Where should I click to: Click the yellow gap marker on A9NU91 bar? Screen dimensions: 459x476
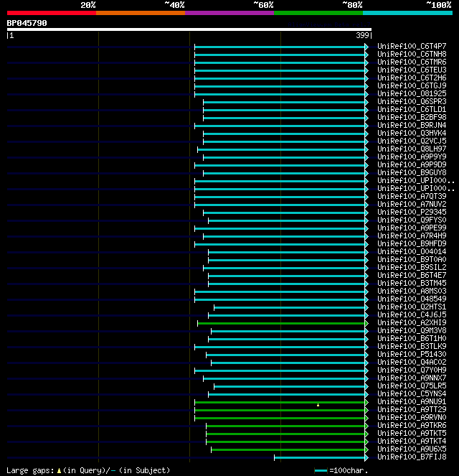click(x=318, y=405)
